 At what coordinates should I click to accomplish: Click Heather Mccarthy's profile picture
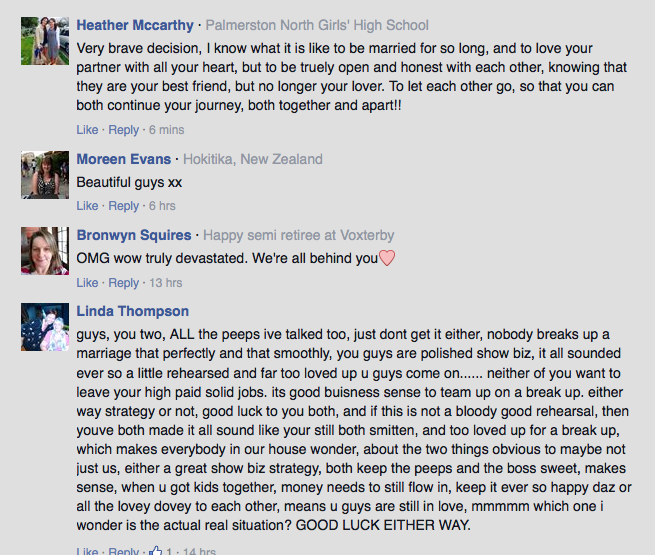point(45,41)
